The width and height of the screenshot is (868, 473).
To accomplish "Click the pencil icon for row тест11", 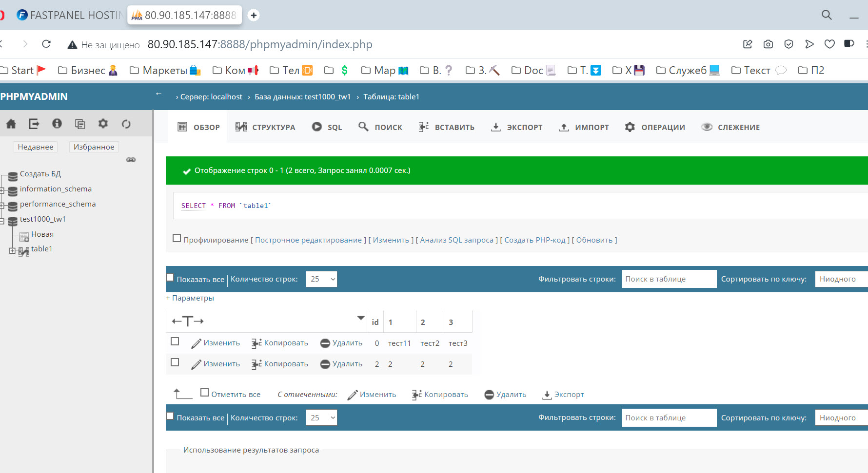I will pos(196,343).
